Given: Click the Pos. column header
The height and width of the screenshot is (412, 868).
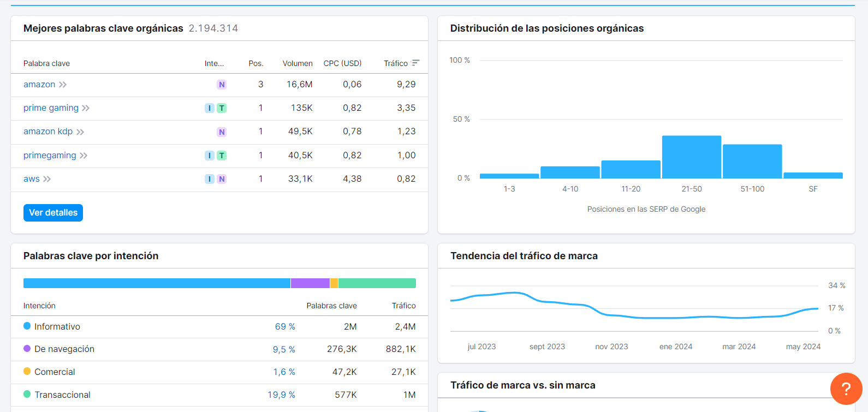Looking at the screenshot, I should (x=256, y=63).
